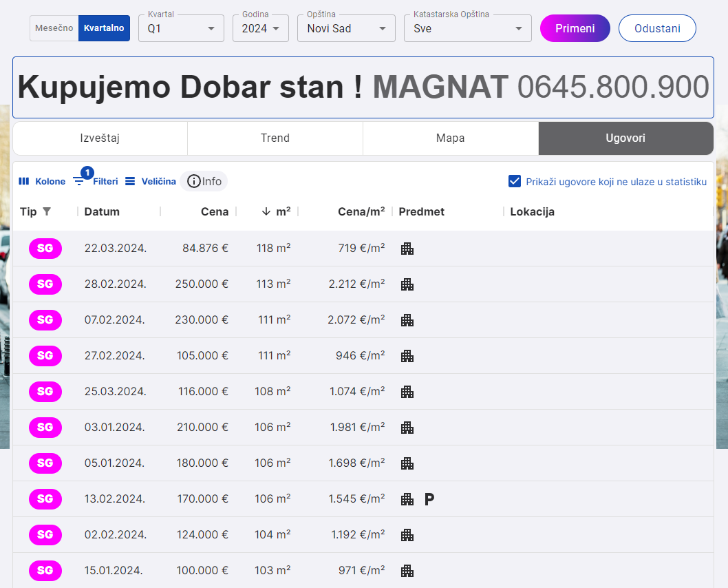Click the parking P icon in 13.02.2024. row
Viewport: 728px width, 588px height.
[x=429, y=499]
